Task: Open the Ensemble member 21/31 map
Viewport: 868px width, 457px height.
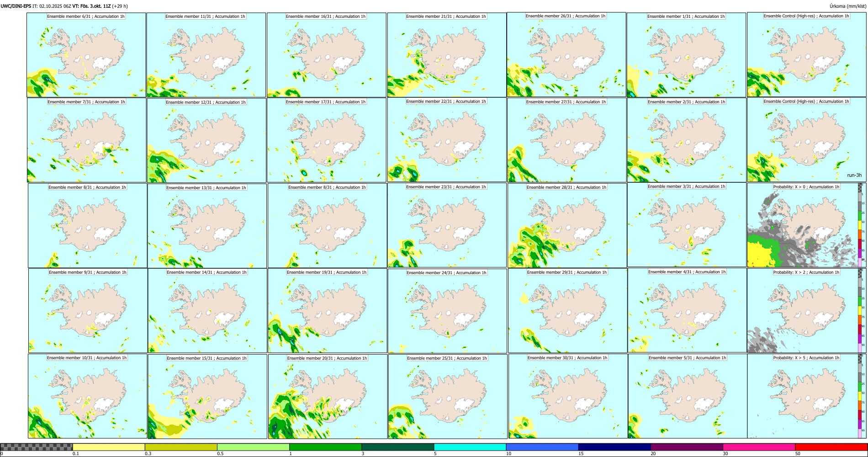Action: point(447,55)
